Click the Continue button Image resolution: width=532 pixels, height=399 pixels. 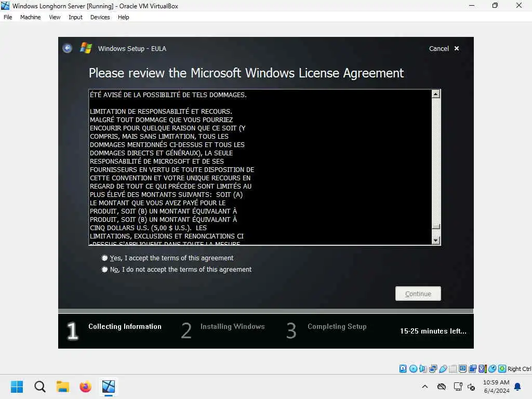[418, 294]
